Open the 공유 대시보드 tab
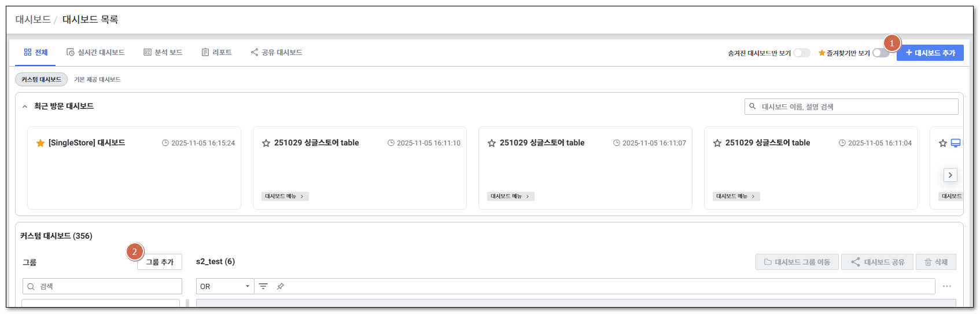This screenshot has width=980, height=314. [x=277, y=53]
